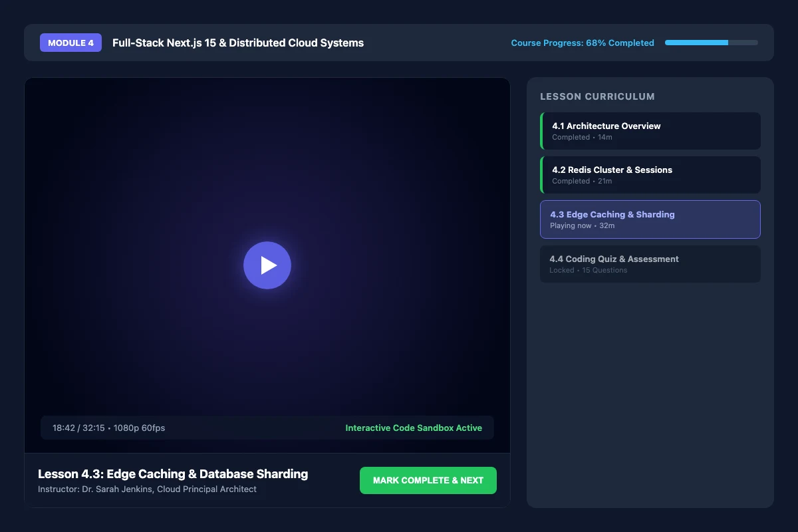The width and height of the screenshot is (798, 532).
Task: Click the course progress bar
Action: click(712, 43)
